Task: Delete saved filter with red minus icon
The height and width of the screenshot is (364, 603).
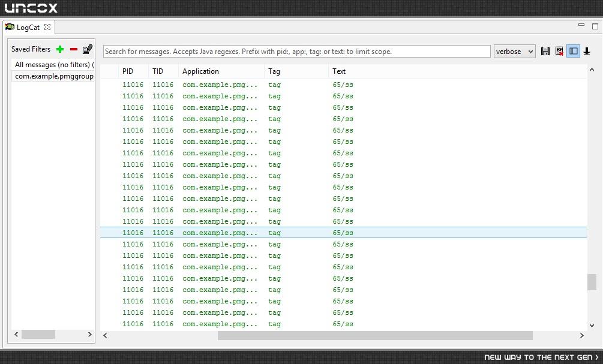Action: [74, 49]
